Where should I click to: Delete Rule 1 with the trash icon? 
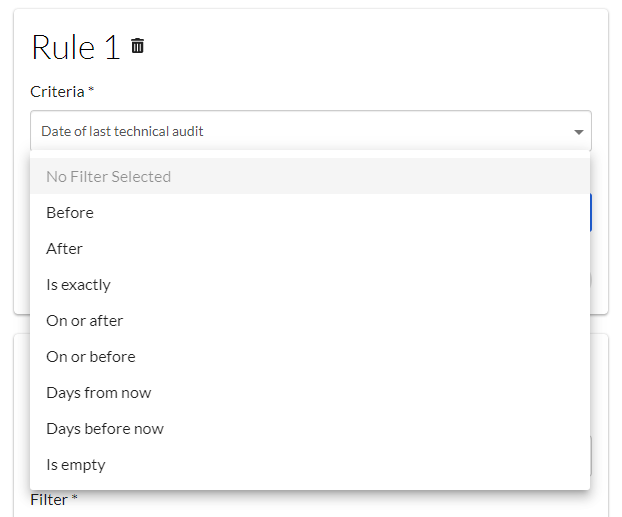(138, 46)
